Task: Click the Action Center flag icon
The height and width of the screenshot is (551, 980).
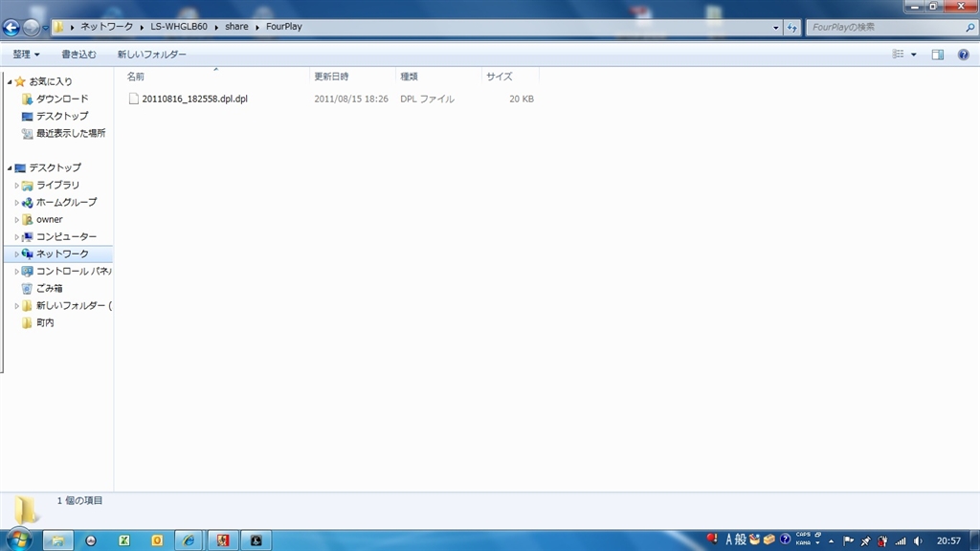Action: tap(848, 541)
